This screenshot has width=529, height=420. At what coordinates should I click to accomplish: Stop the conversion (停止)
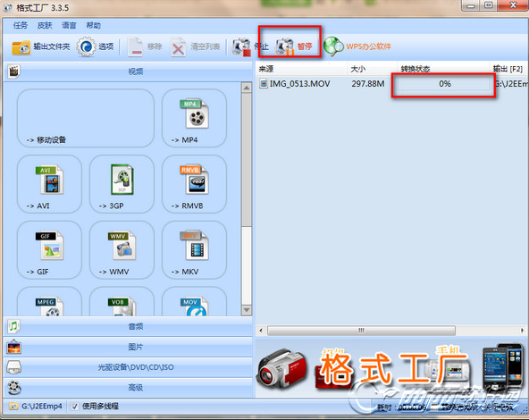point(249,46)
